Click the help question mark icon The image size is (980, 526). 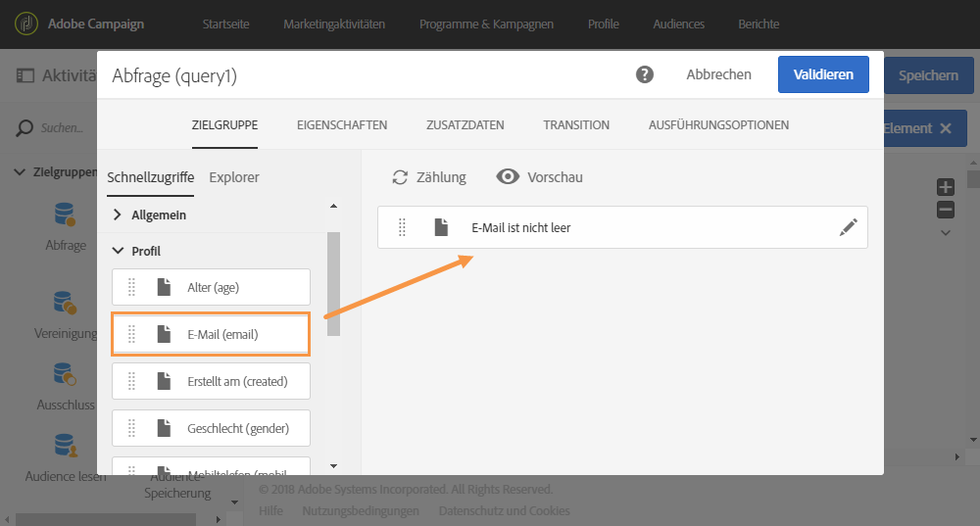point(645,75)
